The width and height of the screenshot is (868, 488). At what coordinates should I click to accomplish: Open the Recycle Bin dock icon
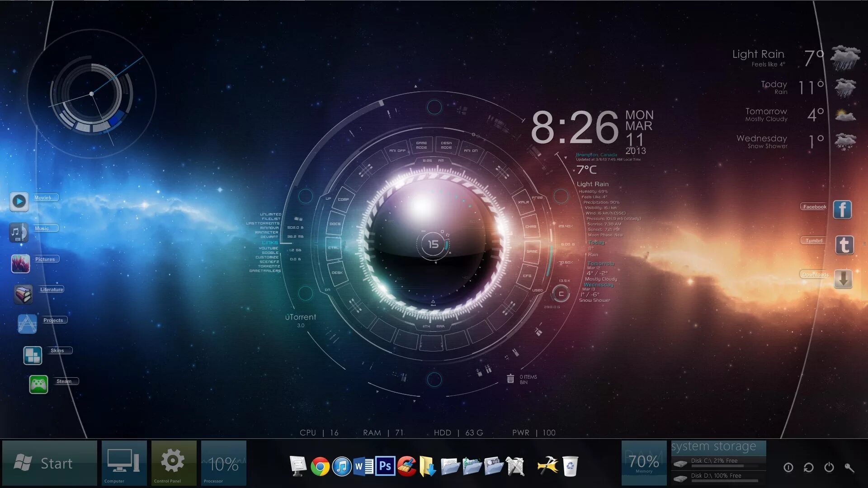570,466
